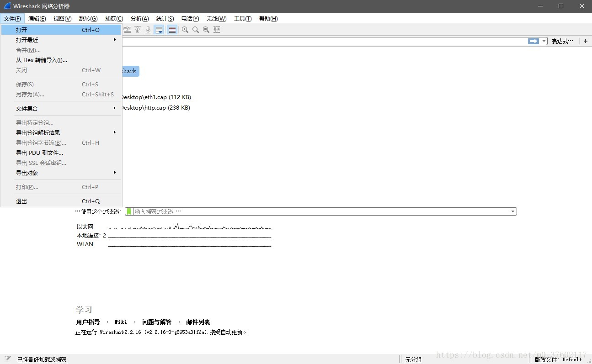The width and height of the screenshot is (592, 364).
Task: Click the 以太网 traffic sparkline graph
Action: 190,227
